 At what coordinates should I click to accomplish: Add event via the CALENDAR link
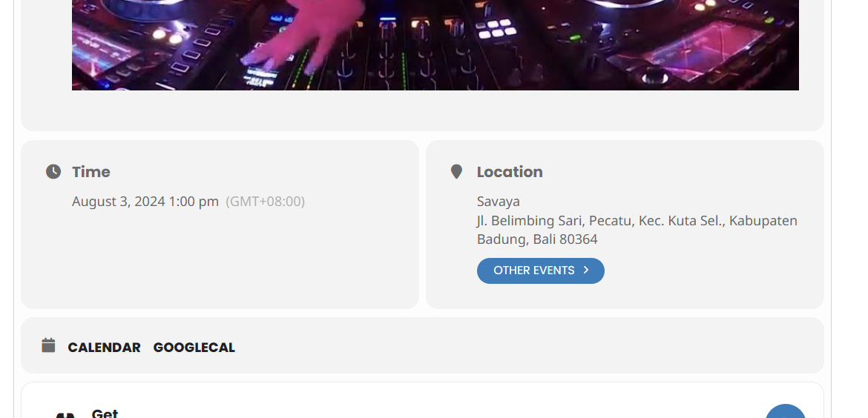(104, 348)
